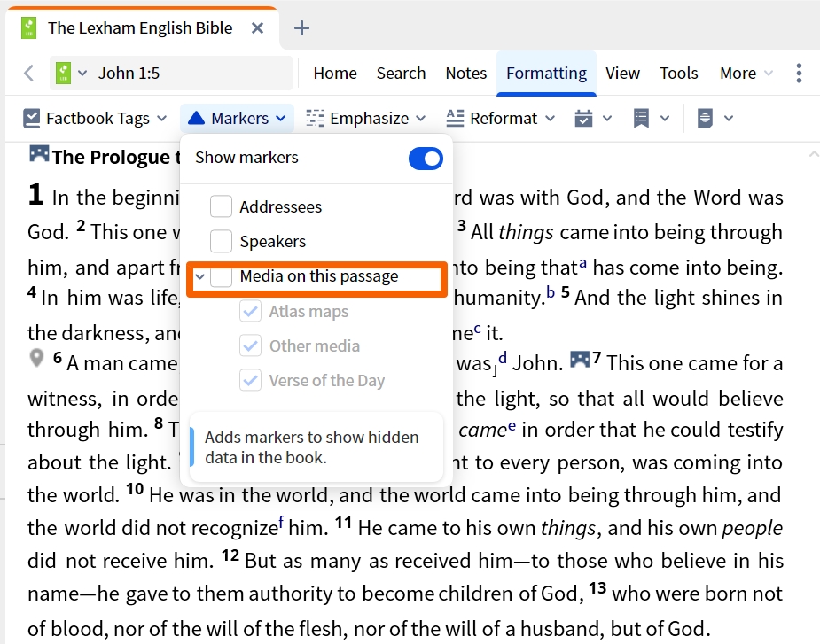Screen dimensions: 820x644
Task: Click the scroll-up arrow of the text pane
Action: (x=813, y=154)
